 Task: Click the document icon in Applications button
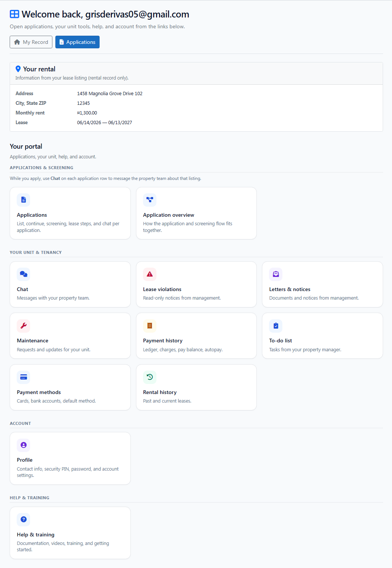[x=62, y=42]
